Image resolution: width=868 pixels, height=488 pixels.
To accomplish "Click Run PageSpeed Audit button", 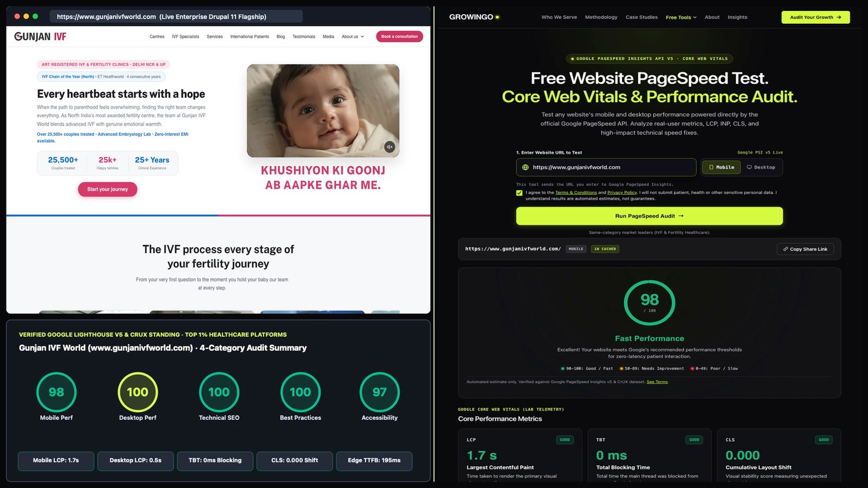I will [x=649, y=216].
